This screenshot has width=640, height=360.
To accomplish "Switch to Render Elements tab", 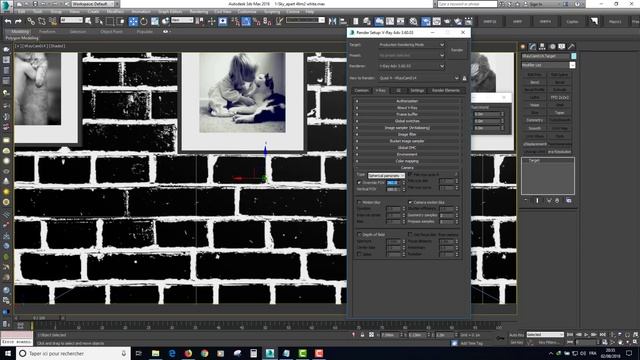I will [445, 90].
